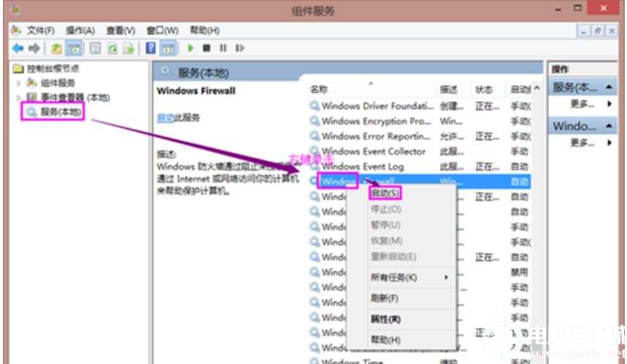This screenshot has height=364, width=627.
Task: Sort by the 名称 column header
Action: click(319, 90)
